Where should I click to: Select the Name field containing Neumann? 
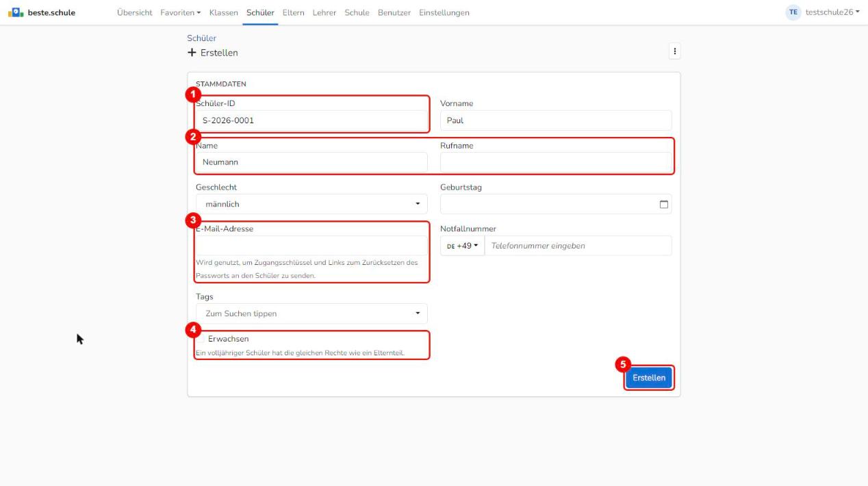[x=311, y=162]
